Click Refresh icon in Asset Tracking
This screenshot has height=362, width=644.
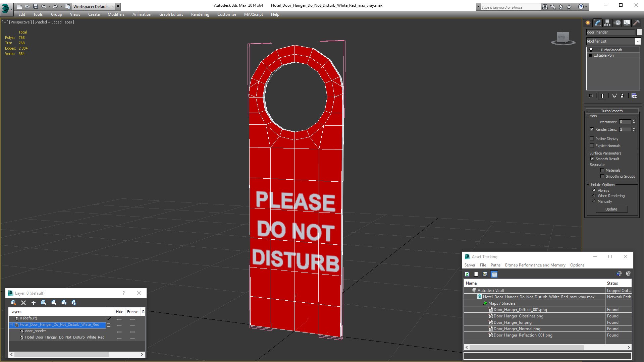coord(467,274)
